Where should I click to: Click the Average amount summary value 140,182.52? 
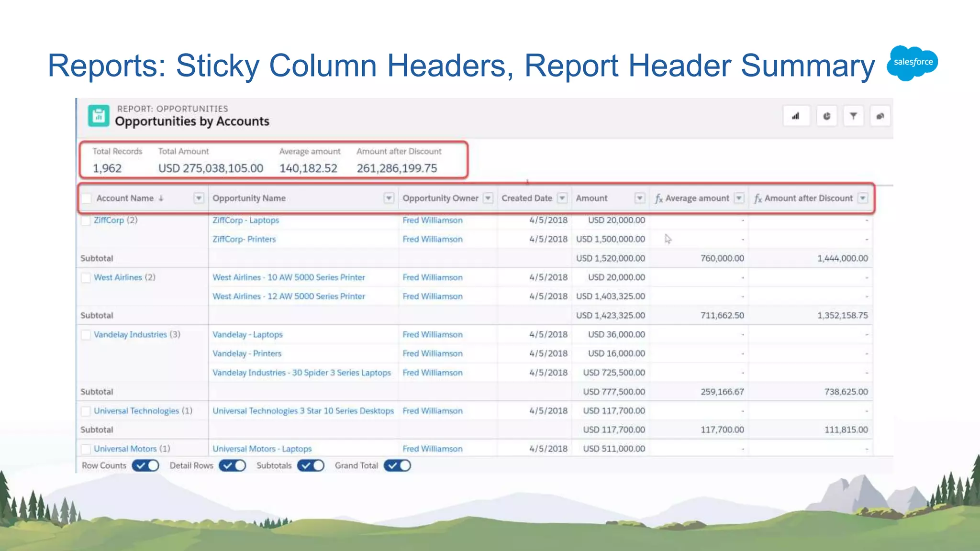point(308,168)
